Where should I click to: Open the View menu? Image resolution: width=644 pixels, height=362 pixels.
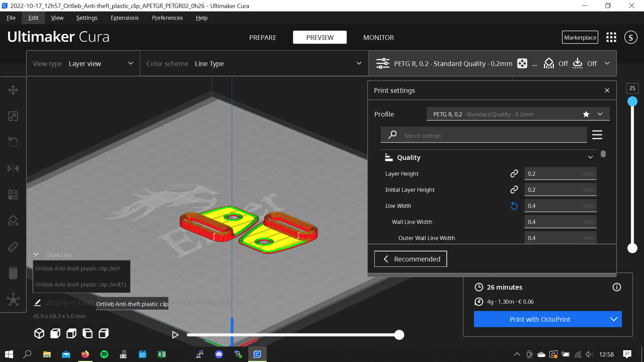(x=57, y=18)
